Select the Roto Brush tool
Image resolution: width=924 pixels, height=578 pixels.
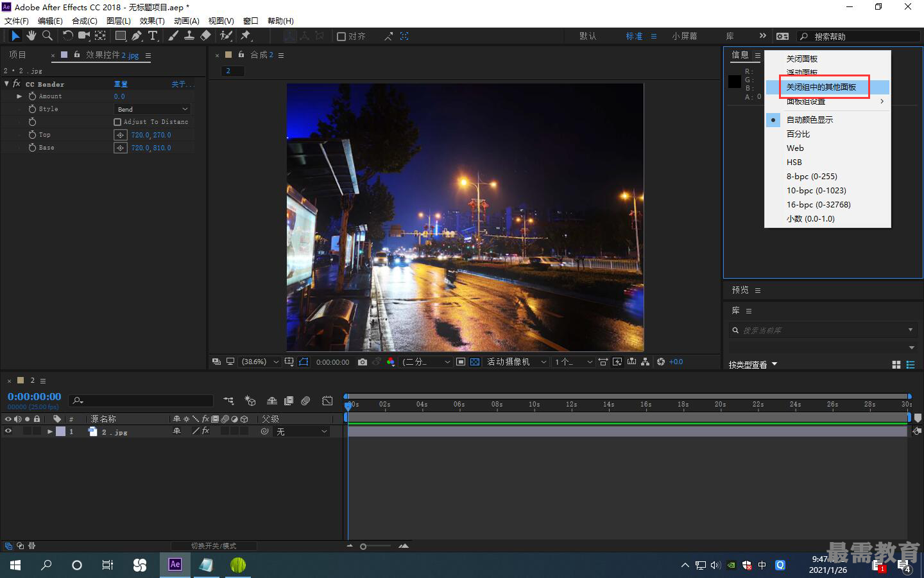click(x=226, y=36)
